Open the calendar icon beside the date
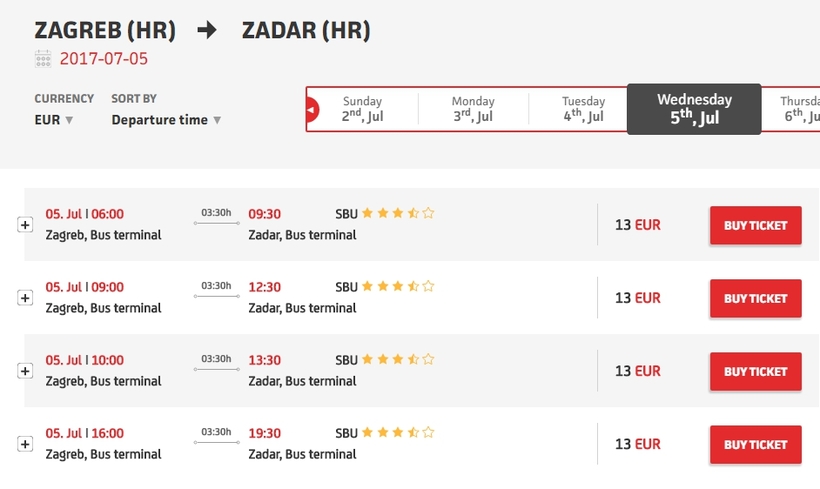820x489 pixels. [43, 59]
